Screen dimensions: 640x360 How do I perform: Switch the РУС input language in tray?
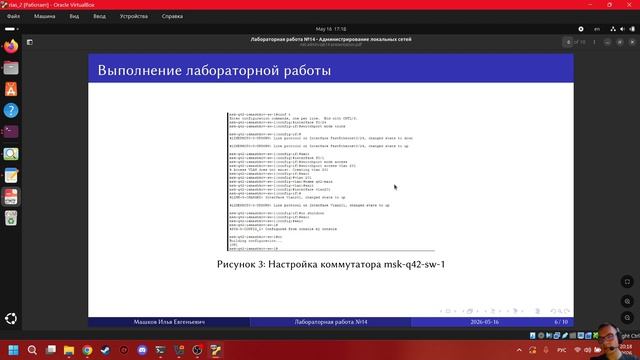[562, 350]
